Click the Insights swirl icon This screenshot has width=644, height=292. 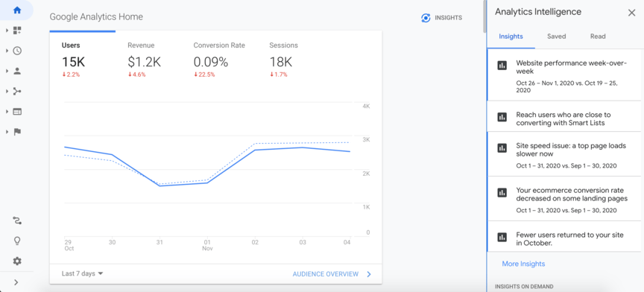pyautogui.click(x=426, y=18)
